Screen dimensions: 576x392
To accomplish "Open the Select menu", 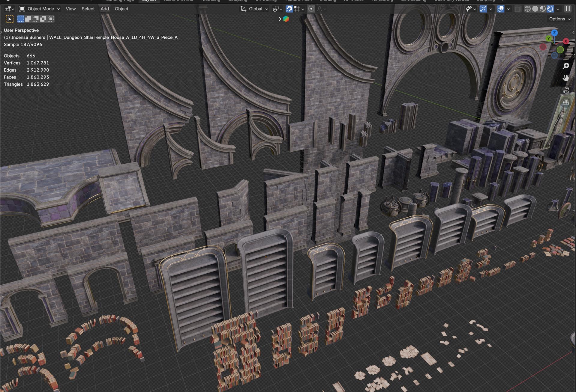I will [88, 9].
